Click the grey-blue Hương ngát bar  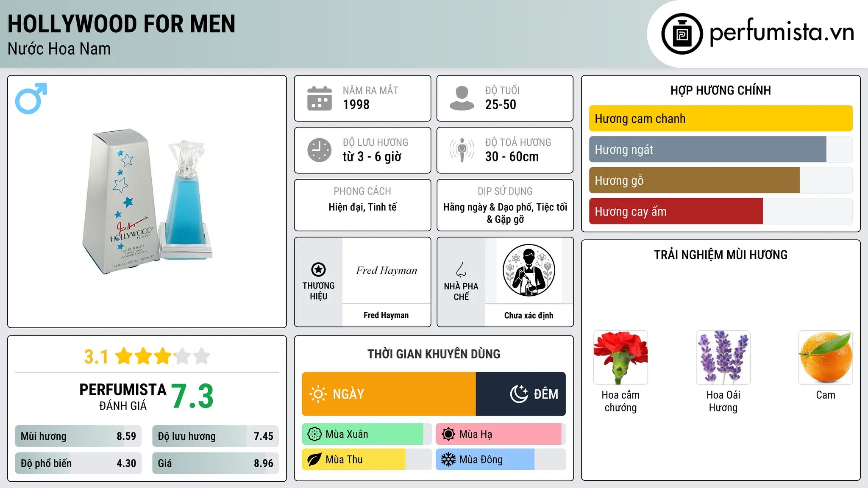tap(707, 150)
